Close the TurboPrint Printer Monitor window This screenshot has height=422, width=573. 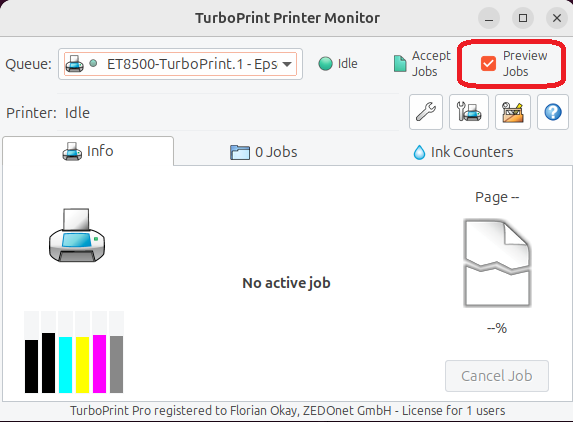click(x=557, y=18)
